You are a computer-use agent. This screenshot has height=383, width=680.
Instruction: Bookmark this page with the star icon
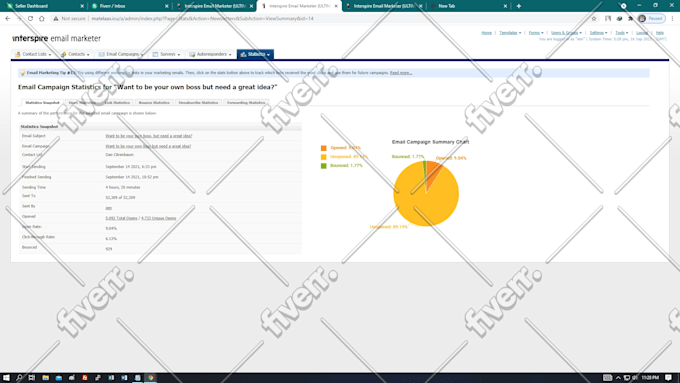tap(594, 19)
